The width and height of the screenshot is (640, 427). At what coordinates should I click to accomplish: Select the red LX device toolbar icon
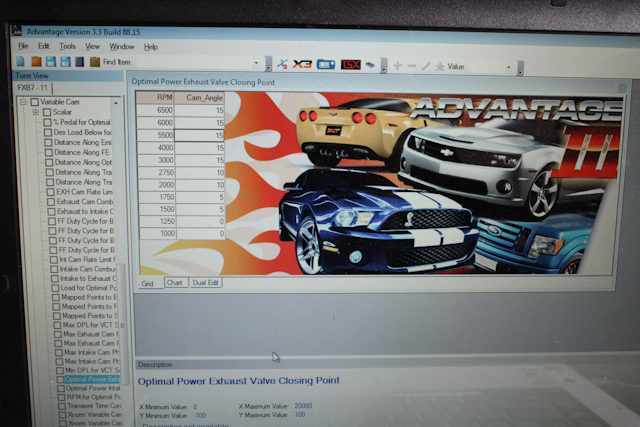[x=351, y=64]
